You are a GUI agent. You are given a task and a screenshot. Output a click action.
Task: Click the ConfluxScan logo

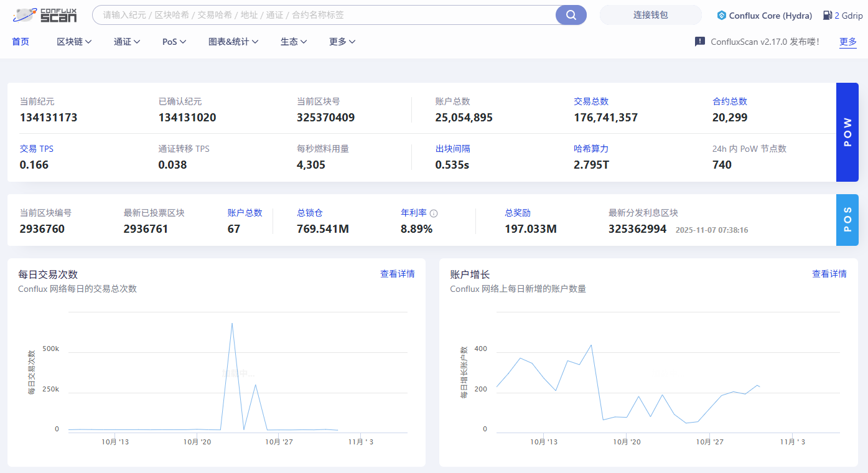pos(45,15)
